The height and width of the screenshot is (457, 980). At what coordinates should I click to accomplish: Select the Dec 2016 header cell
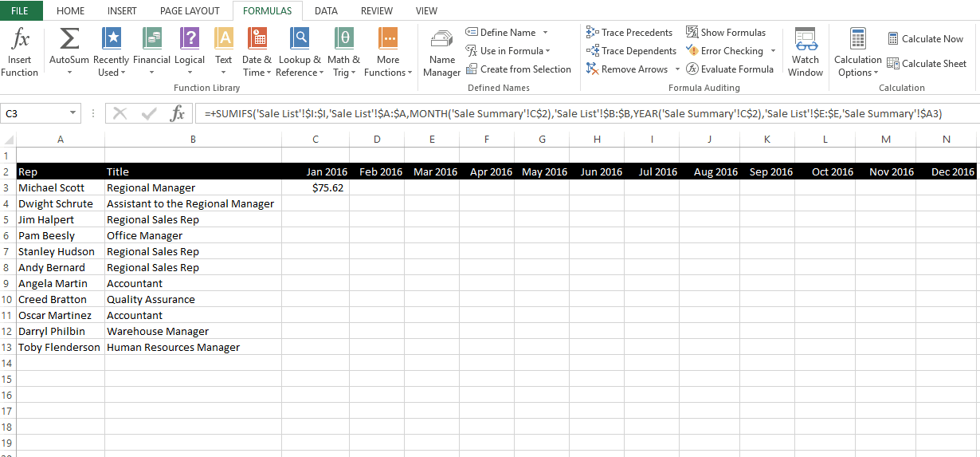point(947,171)
